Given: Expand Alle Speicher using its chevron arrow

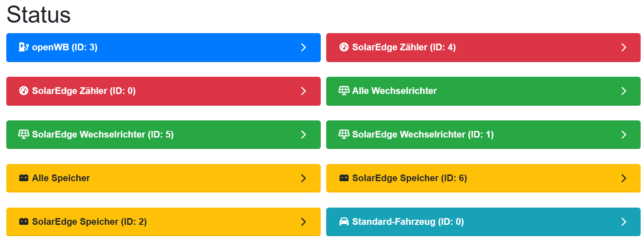Looking at the screenshot, I should (x=304, y=178).
